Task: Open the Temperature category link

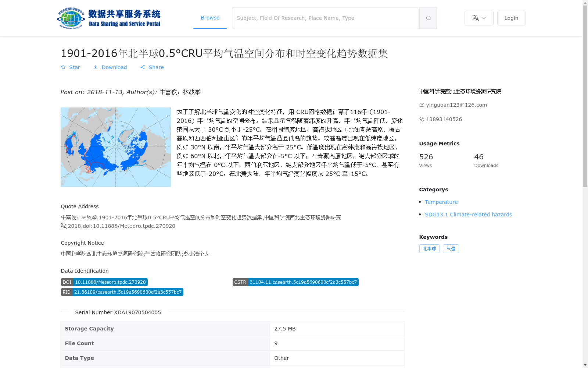Action: pyautogui.click(x=441, y=202)
